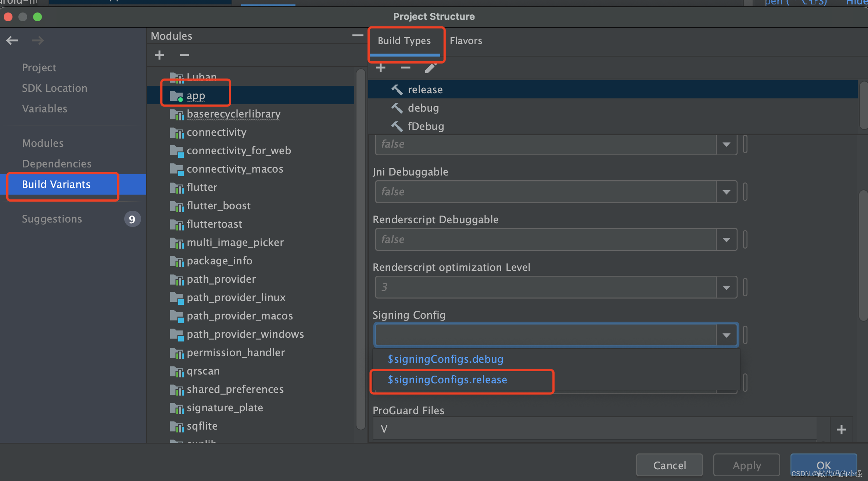Select the flutter_boost module
The image size is (868, 481).
(218, 206)
